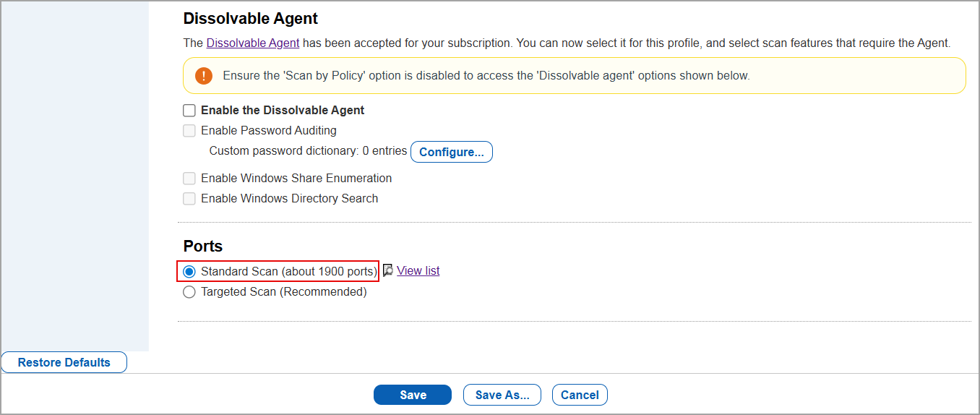The width and height of the screenshot is (980, 415).
Task: Toggle Enable Windows Directory Search checkbox
Action: (189, 199)
